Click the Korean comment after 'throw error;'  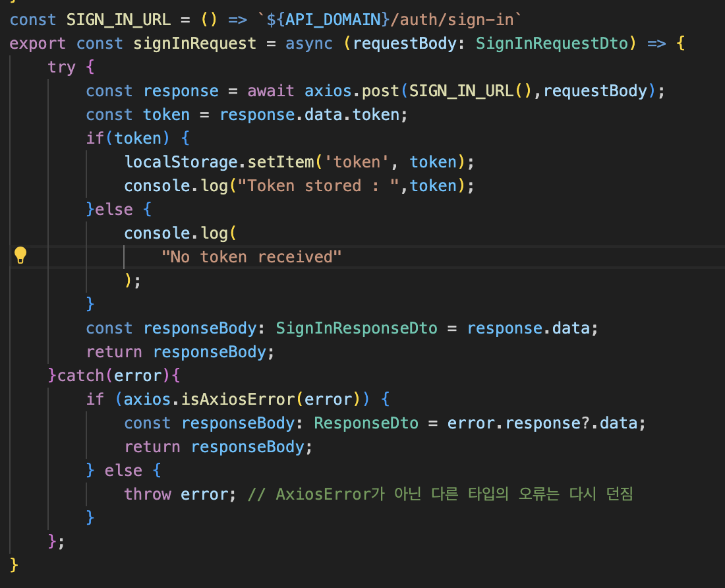[x=440, y=494]
